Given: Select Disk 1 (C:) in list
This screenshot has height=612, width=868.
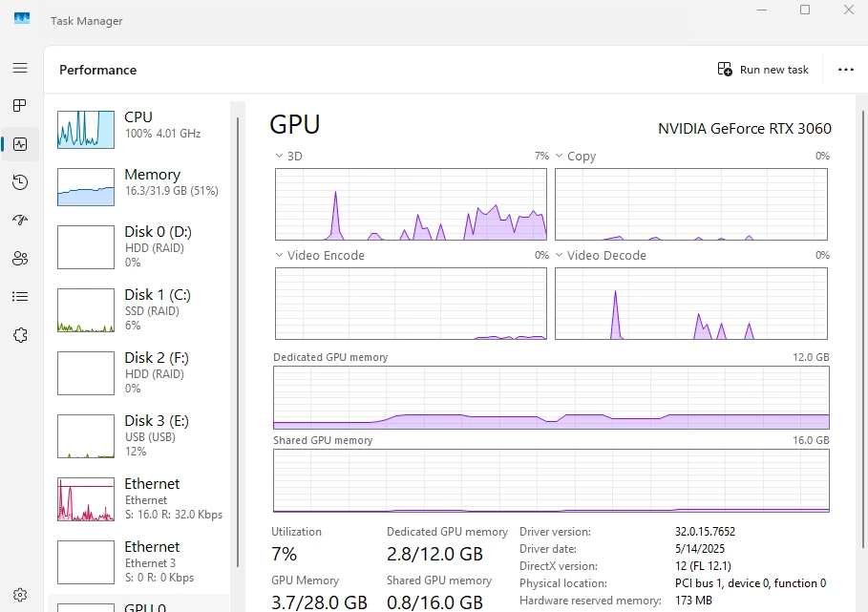Looking at the screenshot, I should [138, 310].
